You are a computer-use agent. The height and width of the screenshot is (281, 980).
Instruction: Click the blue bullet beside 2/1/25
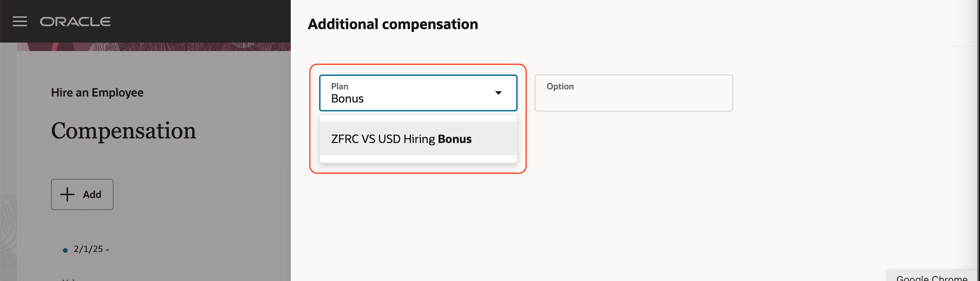(x=65, y=250)
